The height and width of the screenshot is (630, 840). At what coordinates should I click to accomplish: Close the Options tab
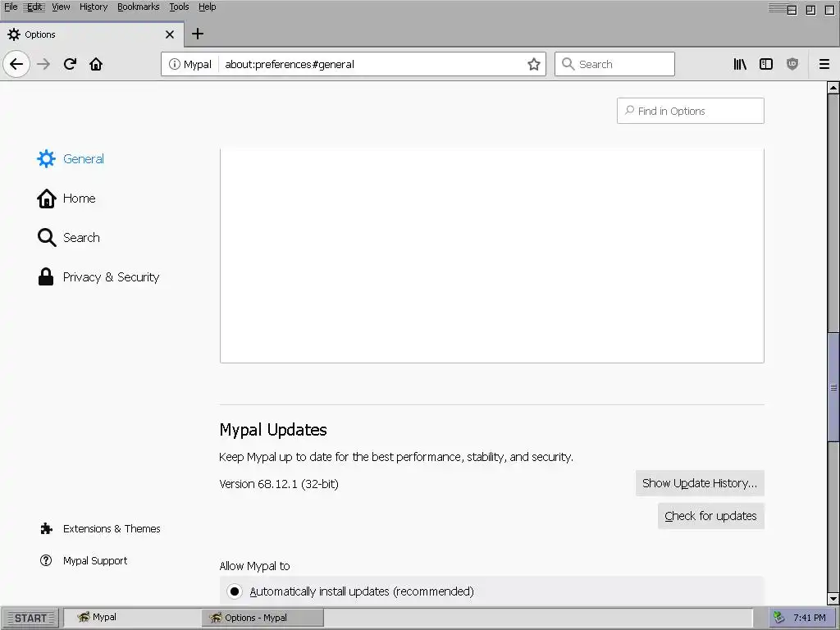170,34
